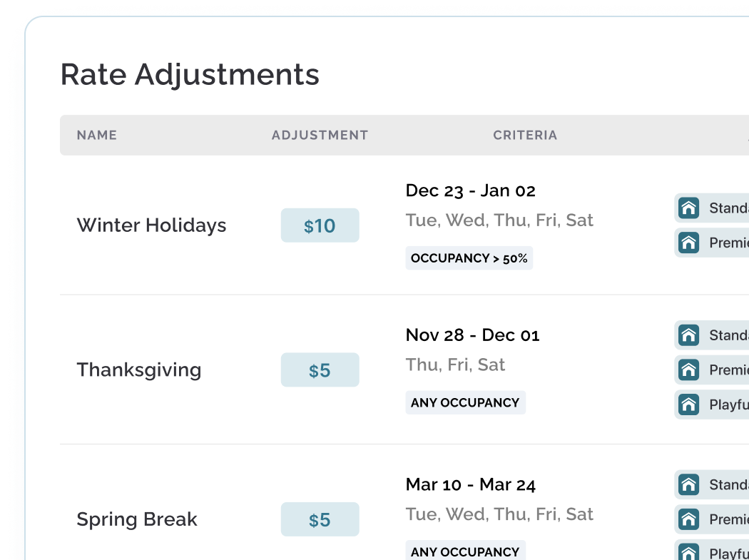Viewport: 749px width, 560px height.
Task: Click the Spring Break $5 adjustment badge
Action: click(x=320, y=519)
